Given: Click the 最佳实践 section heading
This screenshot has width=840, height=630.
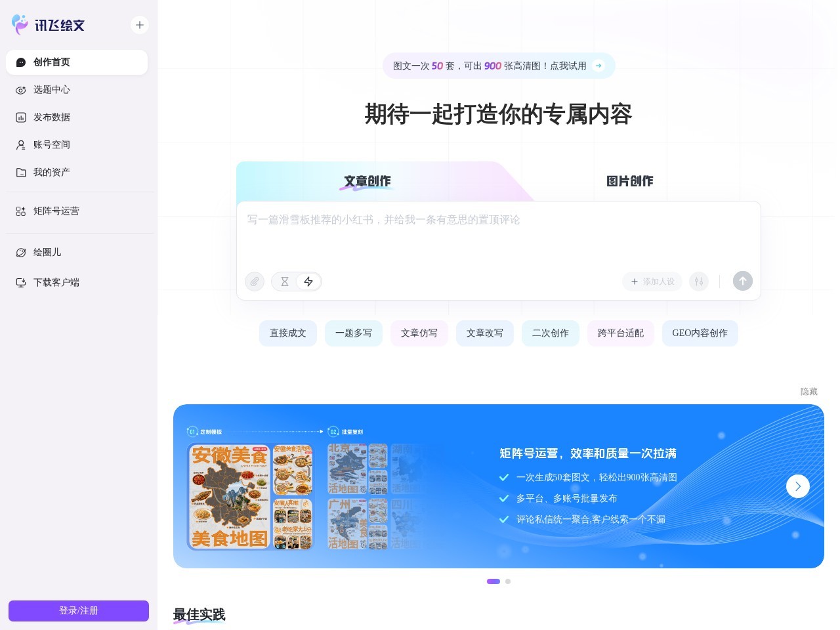Looking at the screenshot, I should click(x=199, y=615).
